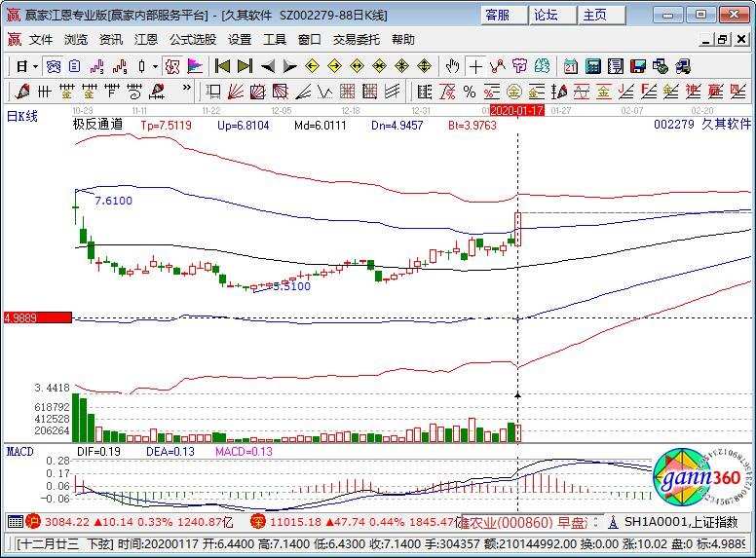Click the percent symbol tool icon
The image size is (756, 558).
click(x=471, y=92)
